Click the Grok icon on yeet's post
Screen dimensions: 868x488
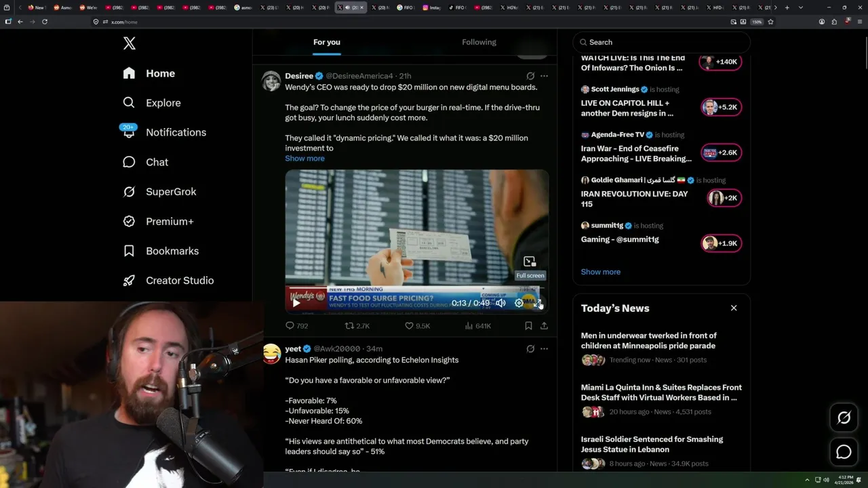[530, 349]
